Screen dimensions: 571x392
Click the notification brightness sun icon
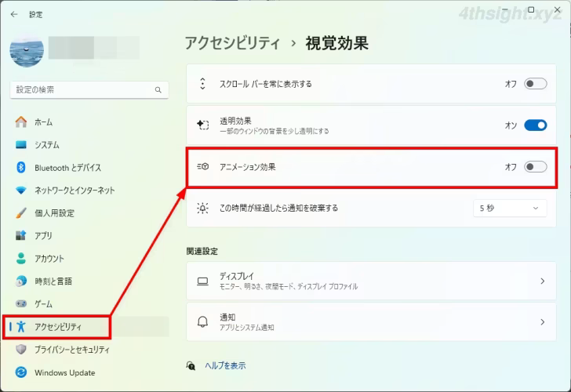tap(203, 209)
